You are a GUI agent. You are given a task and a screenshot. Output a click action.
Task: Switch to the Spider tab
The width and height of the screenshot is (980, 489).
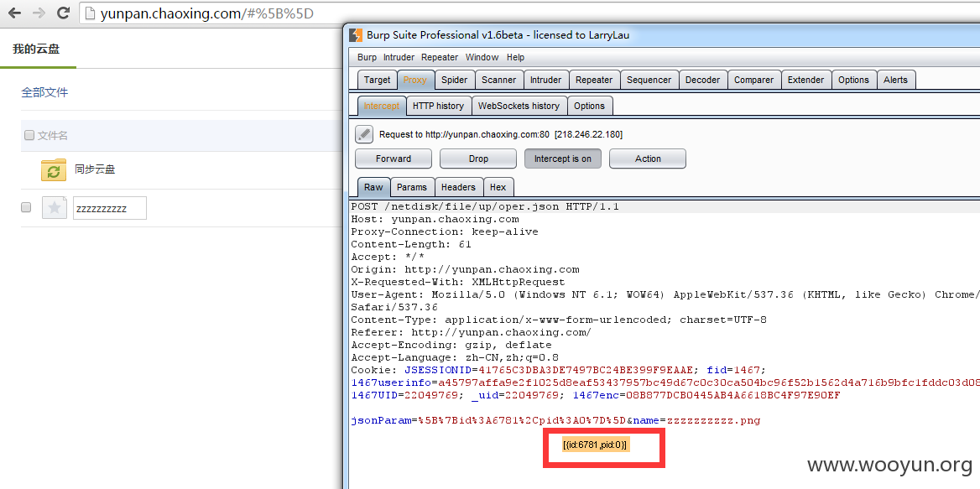[x=455, y=80]
